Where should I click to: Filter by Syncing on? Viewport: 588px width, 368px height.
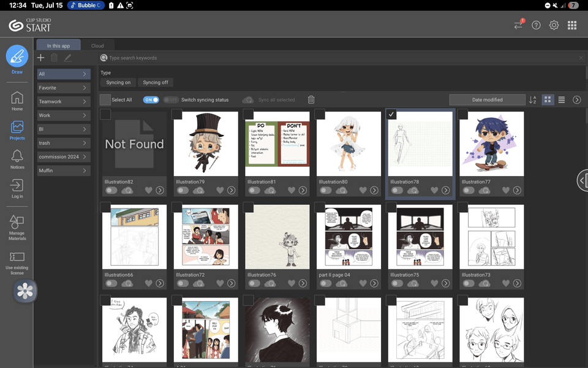118,82
